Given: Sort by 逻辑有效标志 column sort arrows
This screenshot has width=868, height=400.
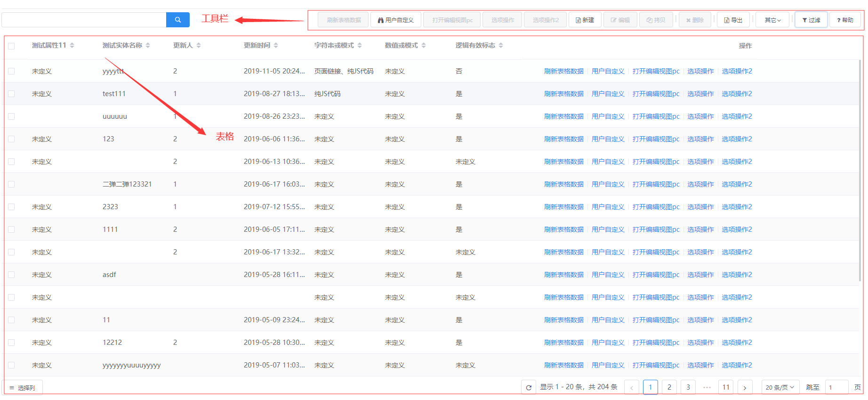Looking at the screenshot, I should pyautogui.click(x=501, y=45).
